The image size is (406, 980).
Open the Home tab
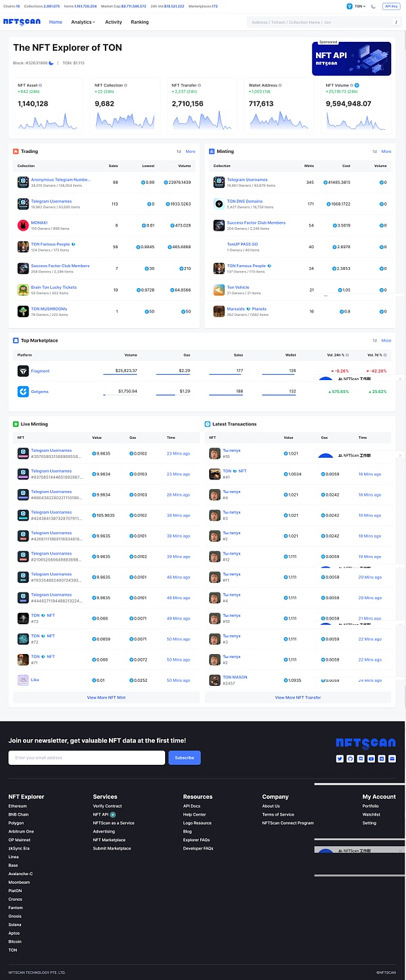(x=55, y=22)
